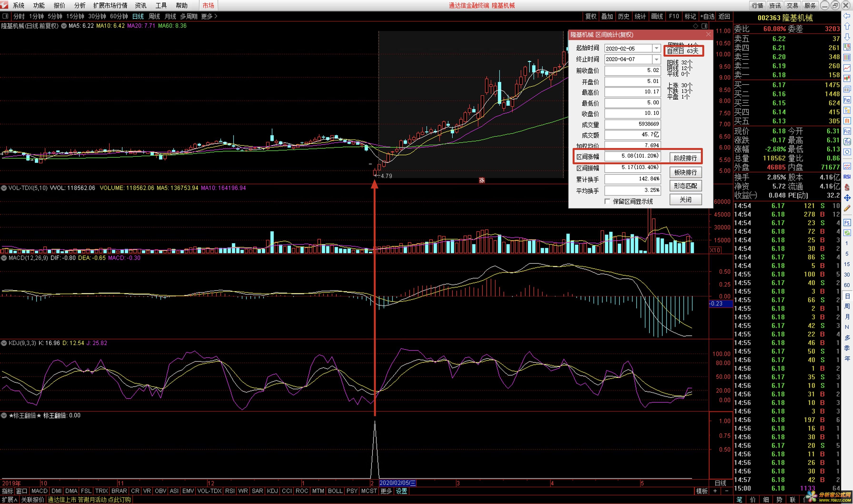Click the diamond icon above the chart

pos(695,26)
